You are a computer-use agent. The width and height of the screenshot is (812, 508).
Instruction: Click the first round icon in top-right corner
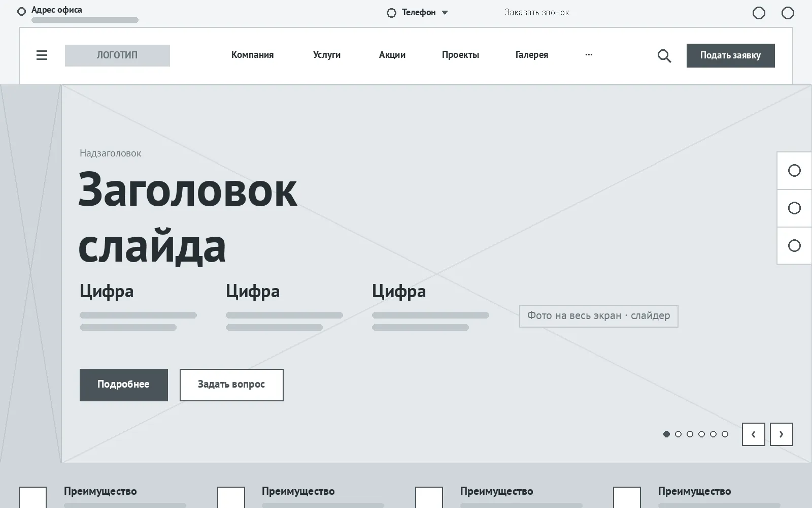pyautogui.click(x=759, y=13)
